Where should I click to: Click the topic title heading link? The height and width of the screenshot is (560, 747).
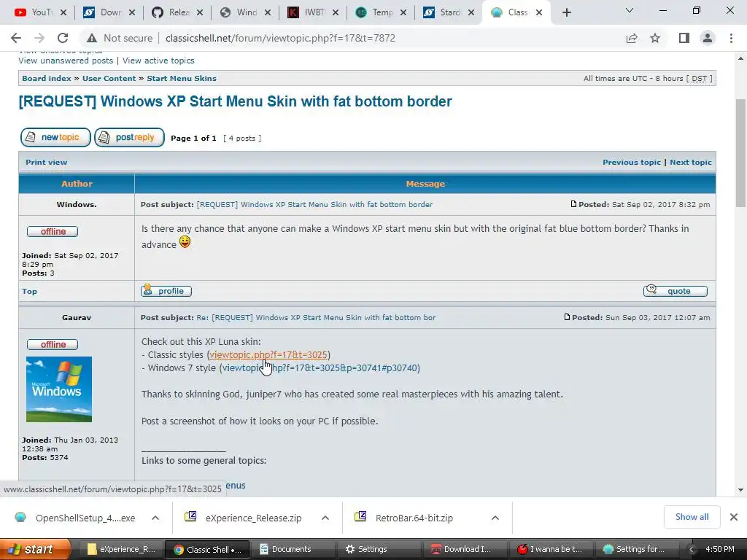coord(236,101)
